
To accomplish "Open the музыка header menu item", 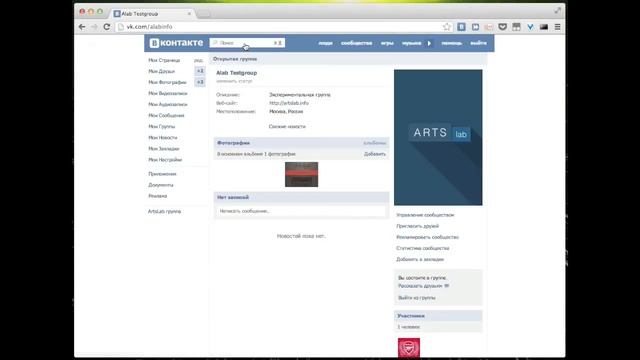I will 411,43.
